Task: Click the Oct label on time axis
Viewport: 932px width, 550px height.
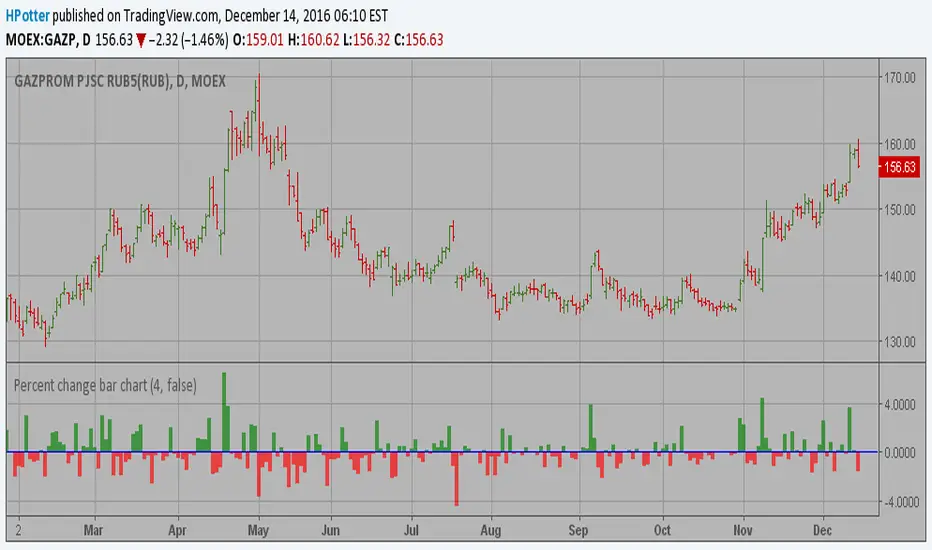Action: point(662,530)
